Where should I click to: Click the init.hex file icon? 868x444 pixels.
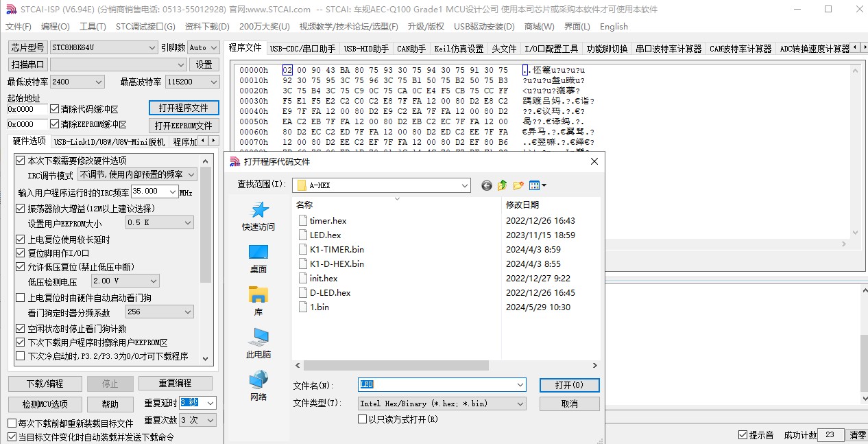(304, 278)
